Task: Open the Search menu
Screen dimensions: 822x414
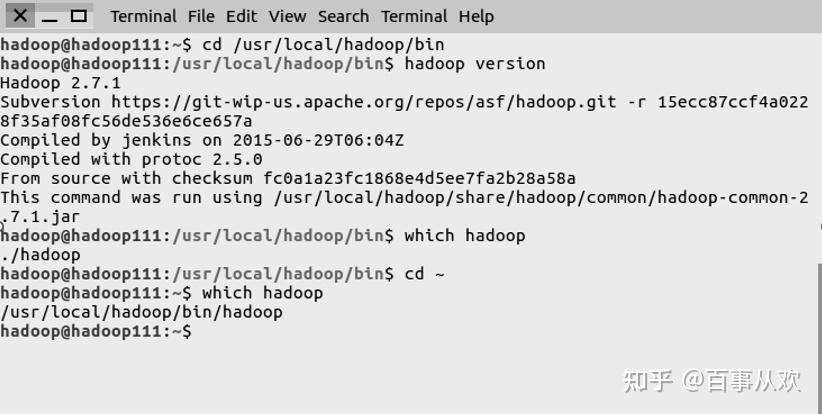Action: click(x=343, y=16)
